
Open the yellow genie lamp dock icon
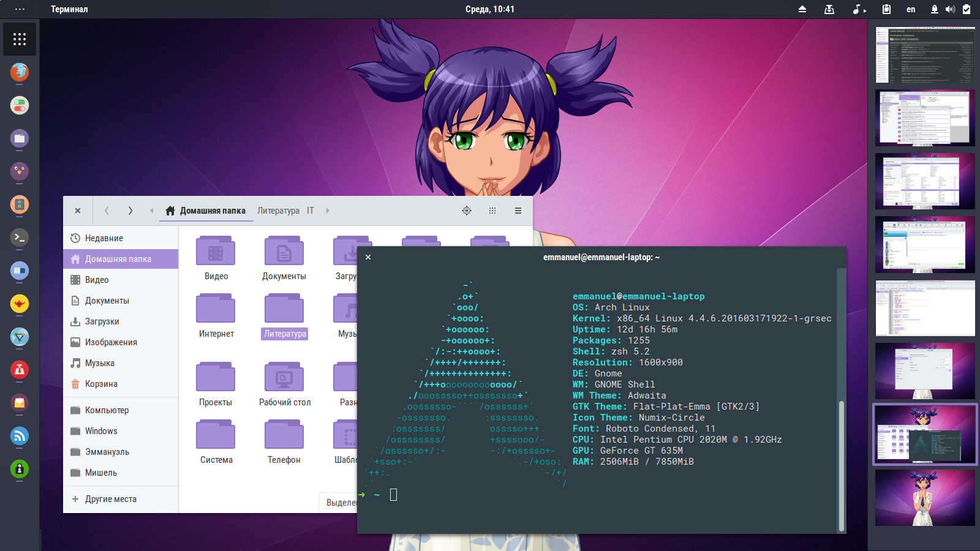20,304
